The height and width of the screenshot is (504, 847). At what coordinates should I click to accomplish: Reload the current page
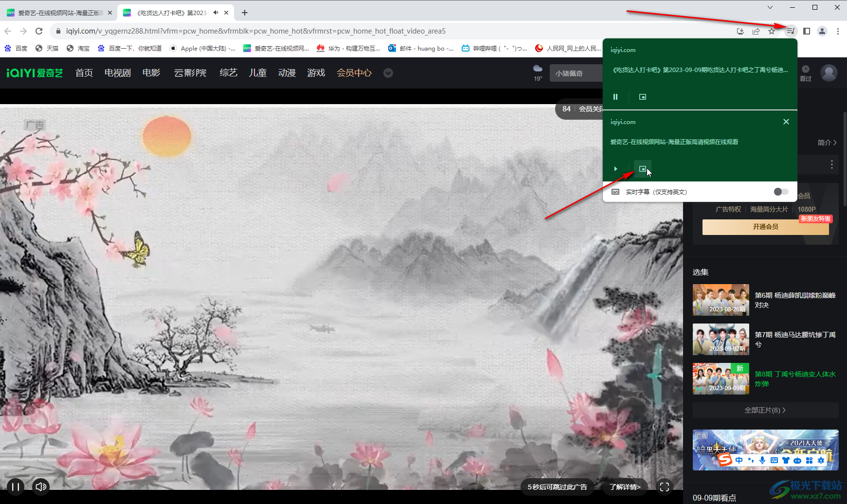coord(39,31)
